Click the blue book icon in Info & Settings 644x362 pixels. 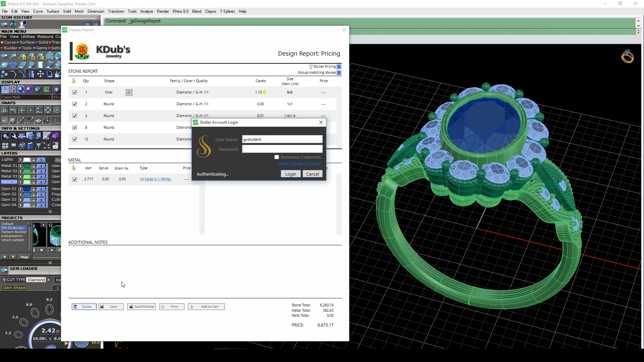pos(30,145)
